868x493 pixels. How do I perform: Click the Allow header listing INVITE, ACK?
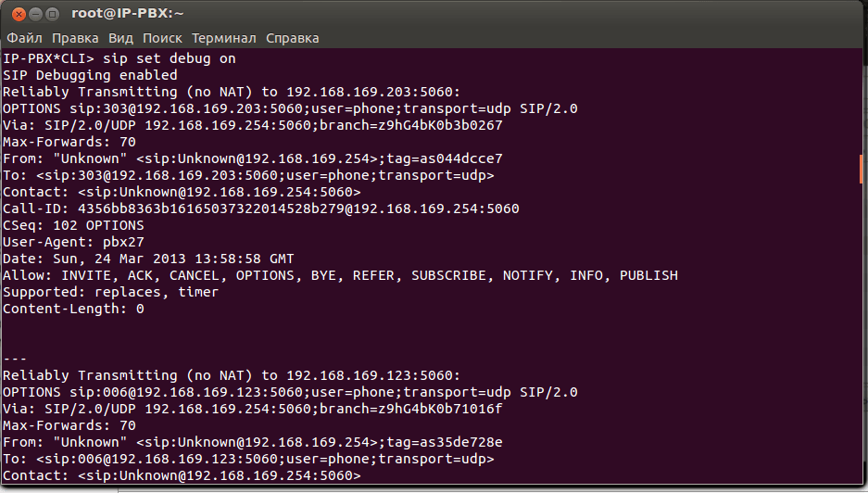[x=340, y=275]
